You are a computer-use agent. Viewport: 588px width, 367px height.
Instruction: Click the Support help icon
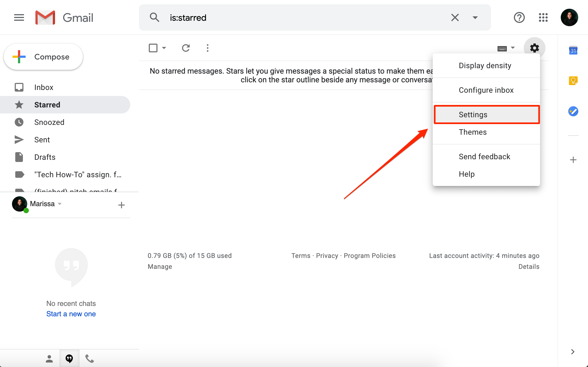tap(519, 18)
